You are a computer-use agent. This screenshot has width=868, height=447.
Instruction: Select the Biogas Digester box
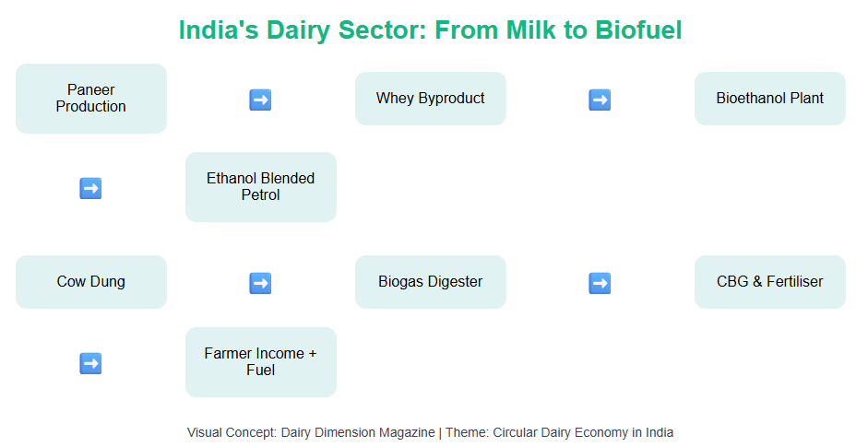pyautogui.click(x=431, y=282)
